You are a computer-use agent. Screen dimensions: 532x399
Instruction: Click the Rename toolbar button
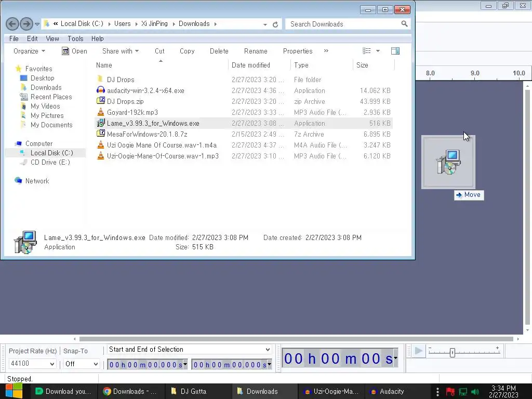tap(256, 51)
